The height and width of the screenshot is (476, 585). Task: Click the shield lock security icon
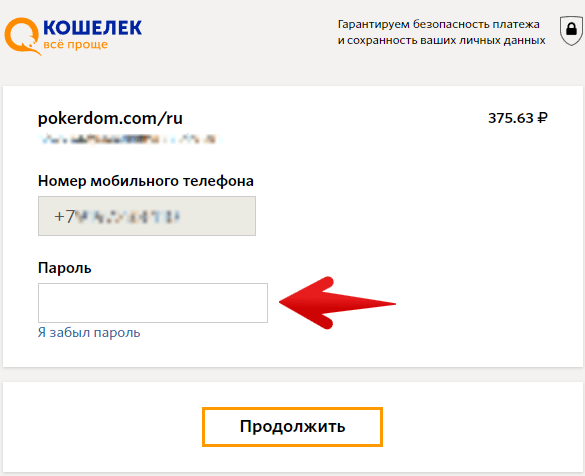pyautogui.click(x=571, y=31)
